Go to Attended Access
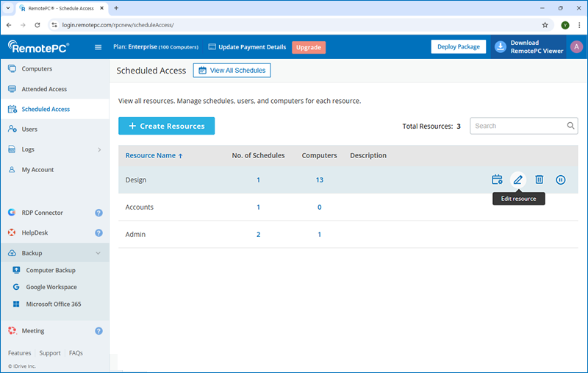The width and height of the screenshot is (588, 373). pos(44,89)
